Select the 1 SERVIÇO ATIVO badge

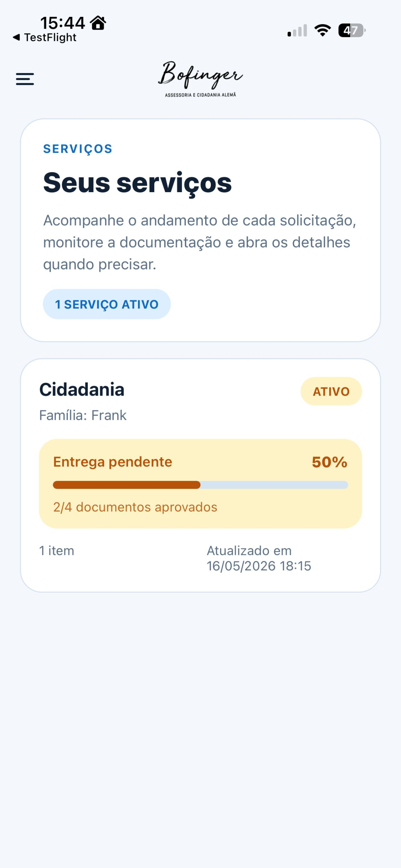[107, 304]
